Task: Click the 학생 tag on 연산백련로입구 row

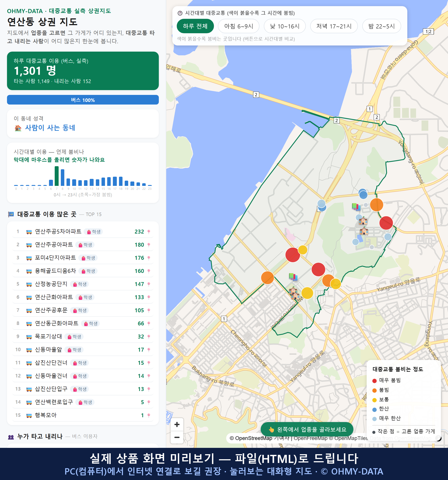Action: click(x=85, y=402)
